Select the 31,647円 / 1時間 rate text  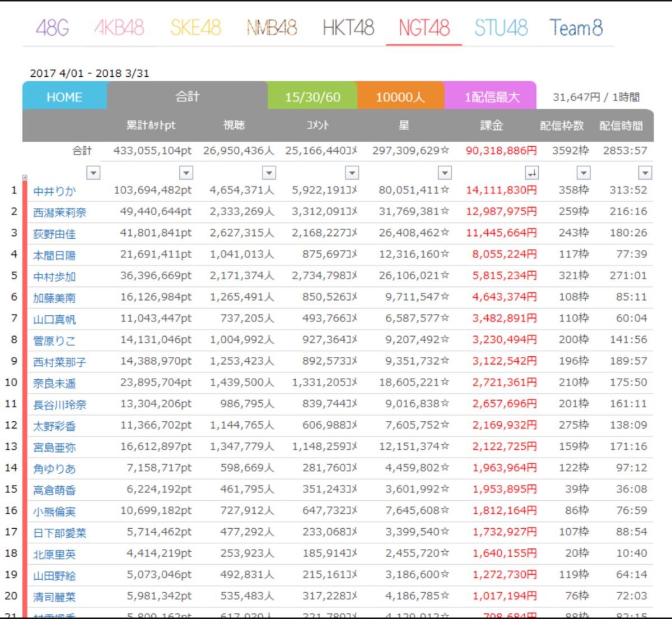click(596, 97)
